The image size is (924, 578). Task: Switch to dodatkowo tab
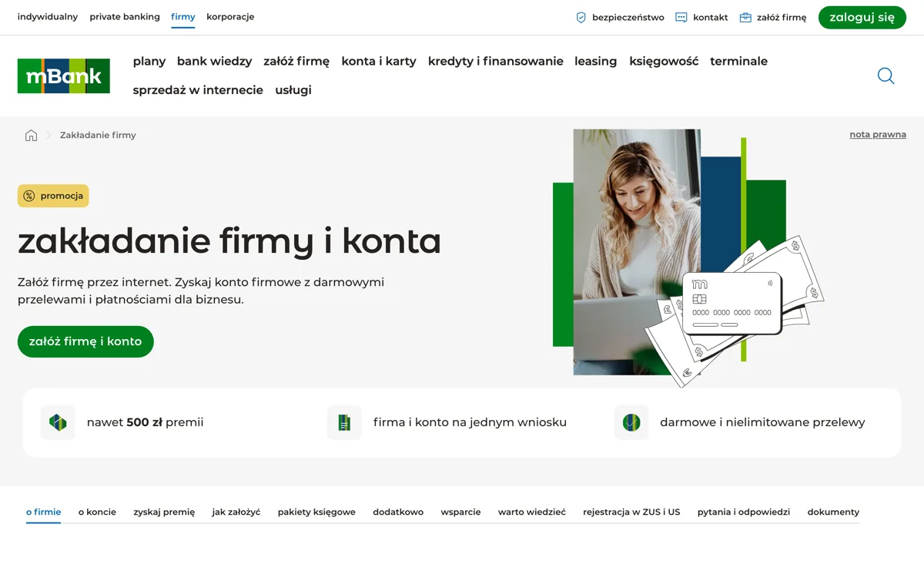pos(398,512)
